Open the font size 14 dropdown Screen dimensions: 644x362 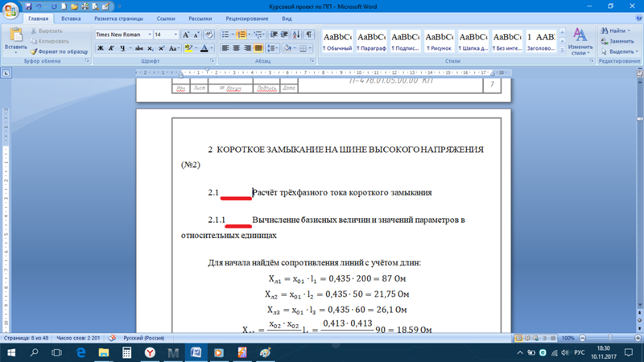175,35
